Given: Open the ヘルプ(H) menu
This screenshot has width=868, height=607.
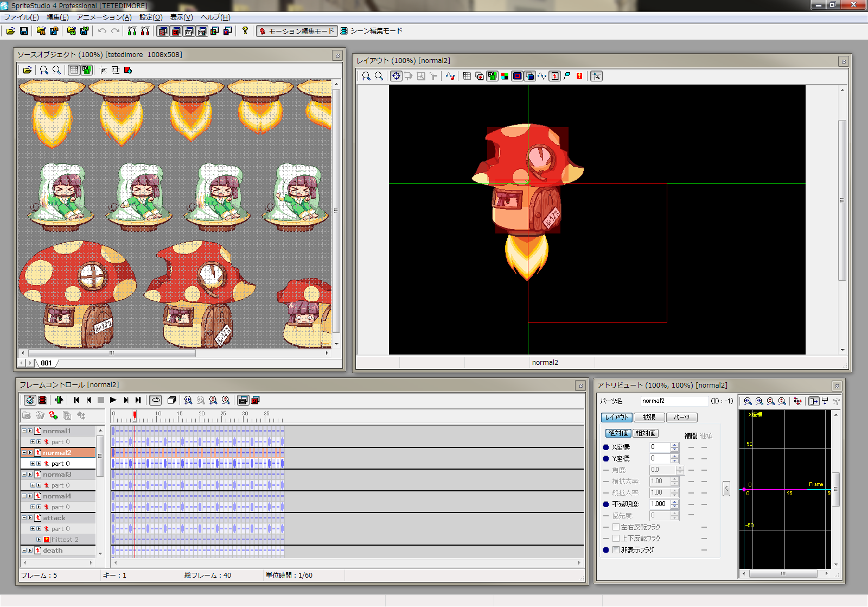Looking at the screenshot, I should click(215, 17).
